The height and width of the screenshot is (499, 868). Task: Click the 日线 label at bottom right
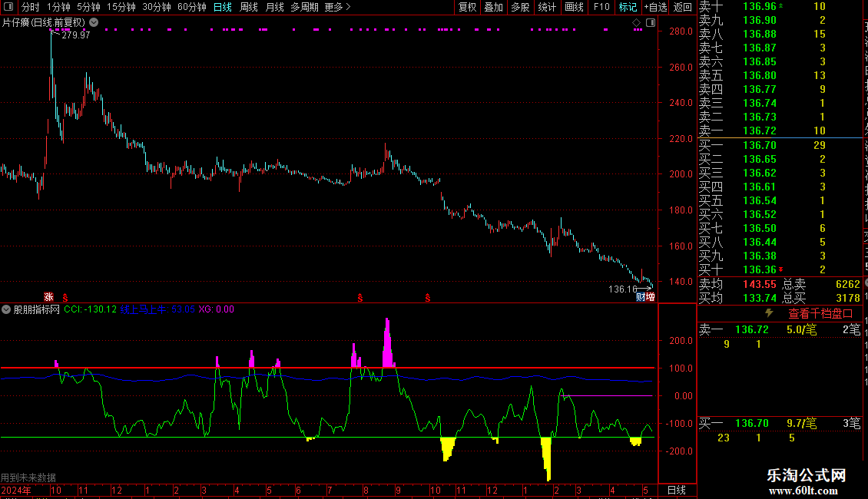tap(677, 490)
